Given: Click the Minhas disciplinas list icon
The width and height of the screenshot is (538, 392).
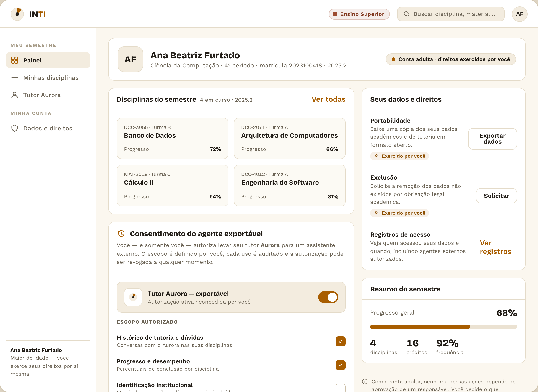Looking at the screenshot, I should 15,77.
